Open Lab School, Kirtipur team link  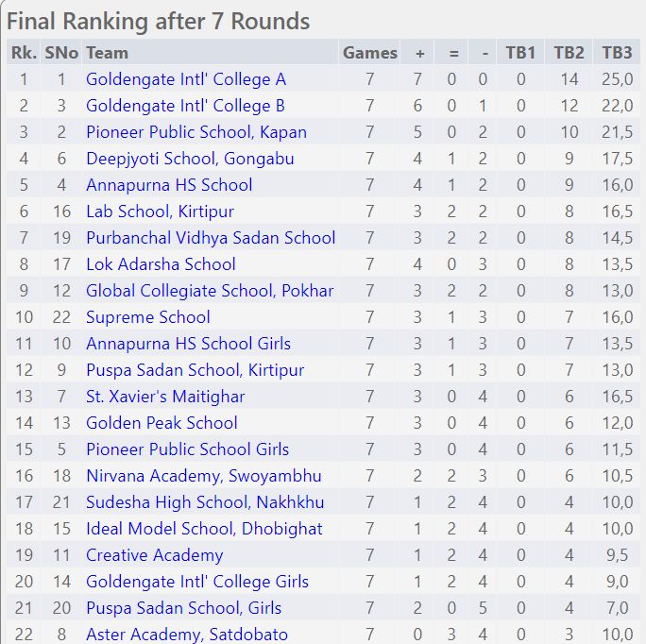click(x=160, y=212)
